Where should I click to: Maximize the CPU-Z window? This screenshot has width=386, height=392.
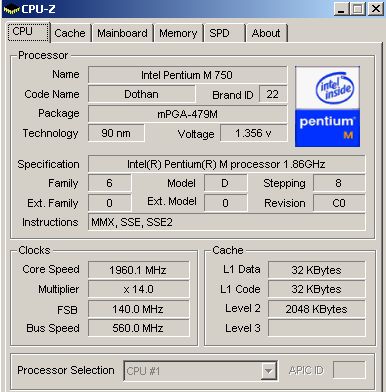[358, 9]
